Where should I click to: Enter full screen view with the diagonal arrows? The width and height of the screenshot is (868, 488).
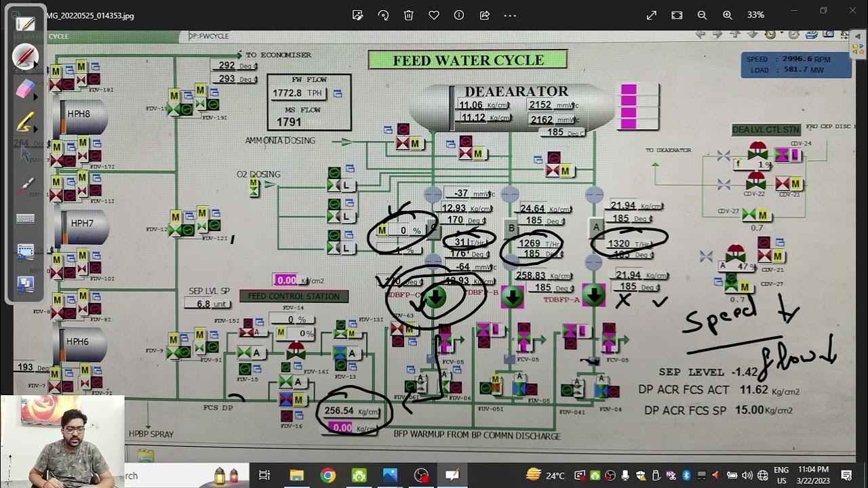point(652,15)
